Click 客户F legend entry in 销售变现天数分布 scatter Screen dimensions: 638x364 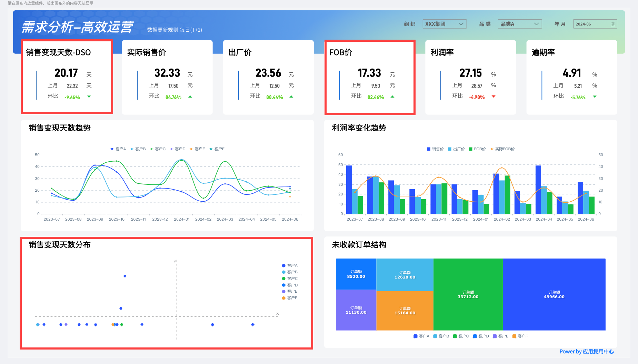[x=290, y=298]
